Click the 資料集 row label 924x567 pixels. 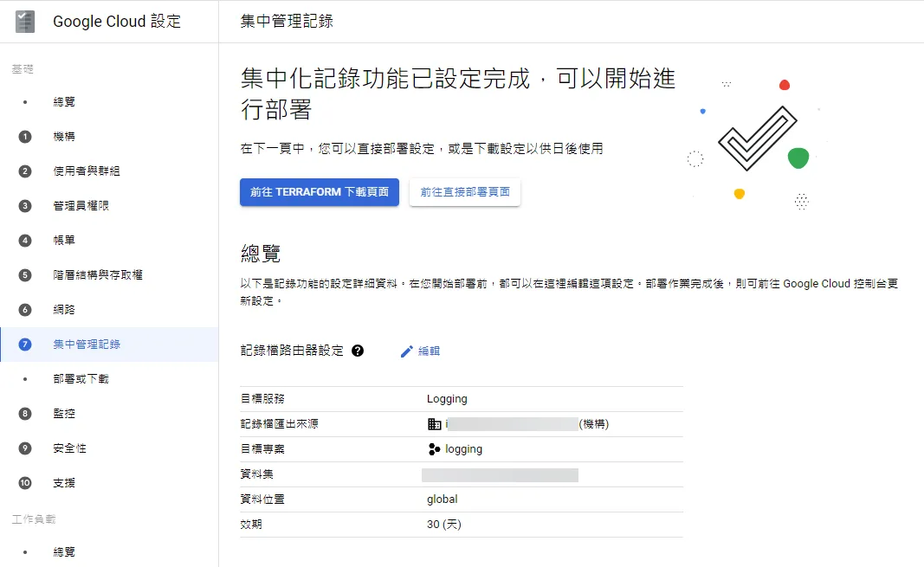(257, 474)
